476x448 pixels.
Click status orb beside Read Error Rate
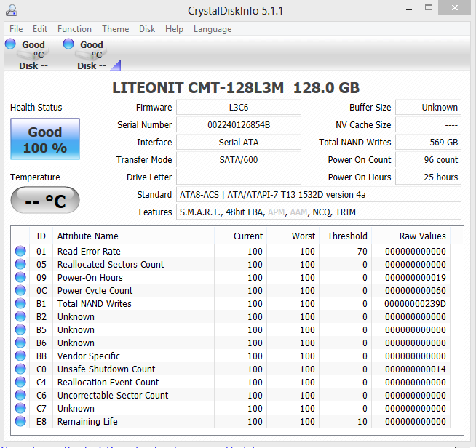point(20,252)
